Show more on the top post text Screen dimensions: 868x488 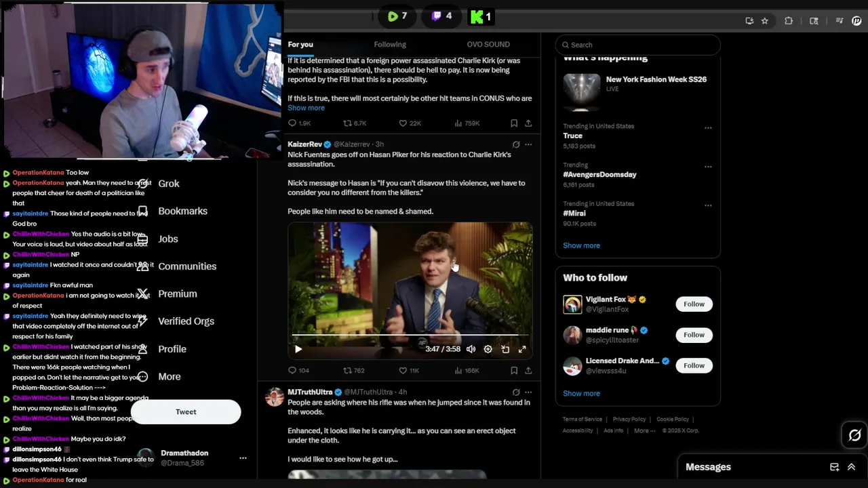tap(306, 108)
